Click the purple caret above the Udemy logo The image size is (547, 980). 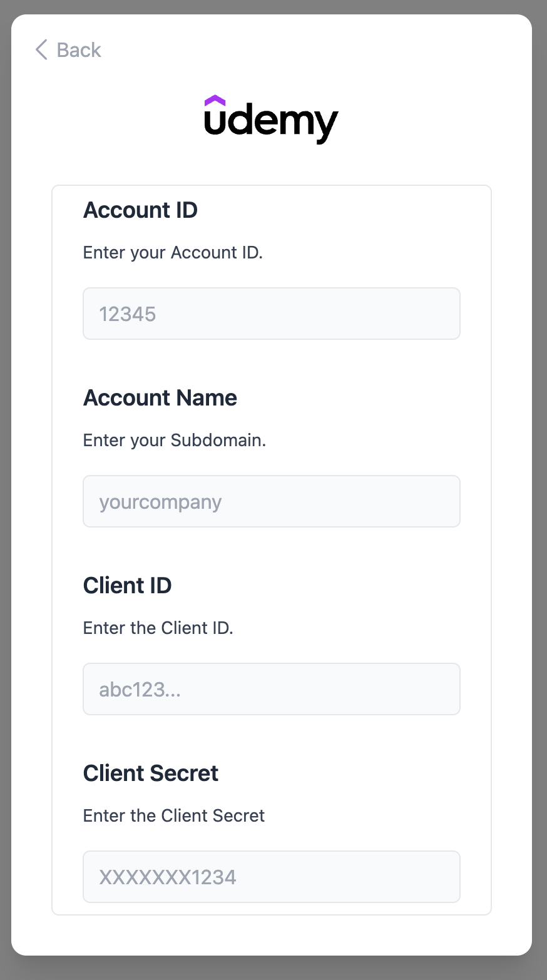(215, 100)
